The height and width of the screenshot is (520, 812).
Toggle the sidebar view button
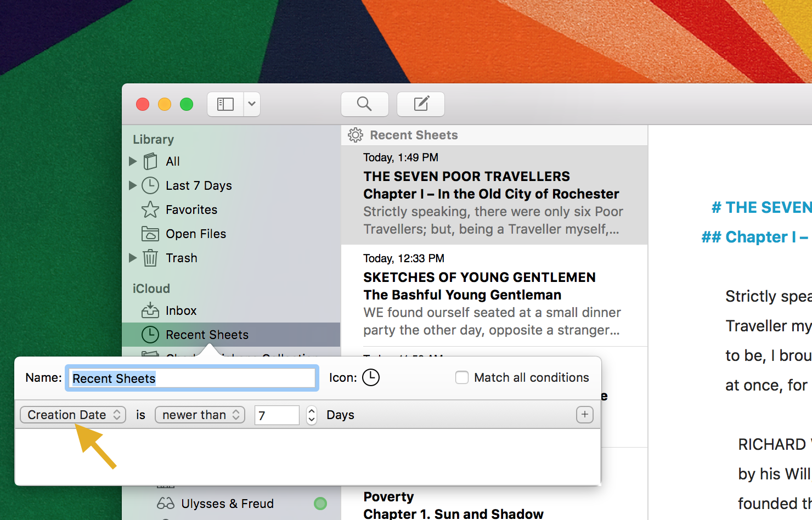click(x=225, y=104)
